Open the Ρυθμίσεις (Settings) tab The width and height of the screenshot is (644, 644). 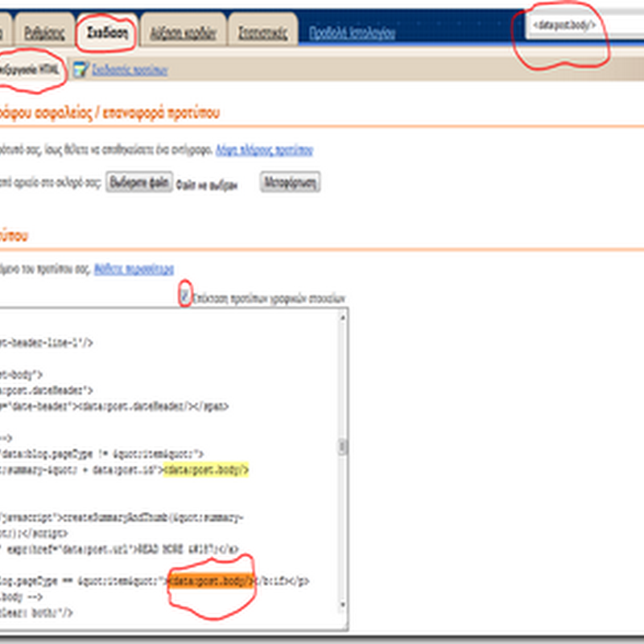click(x=44, y=31)
